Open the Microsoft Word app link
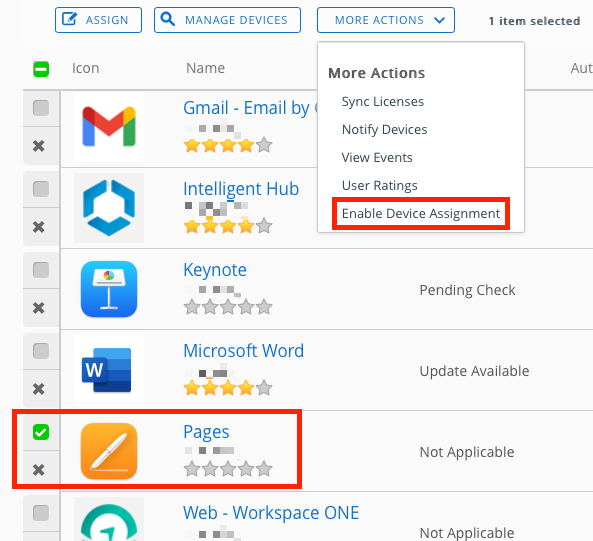The image size is (593, 541). click(244, 350)
